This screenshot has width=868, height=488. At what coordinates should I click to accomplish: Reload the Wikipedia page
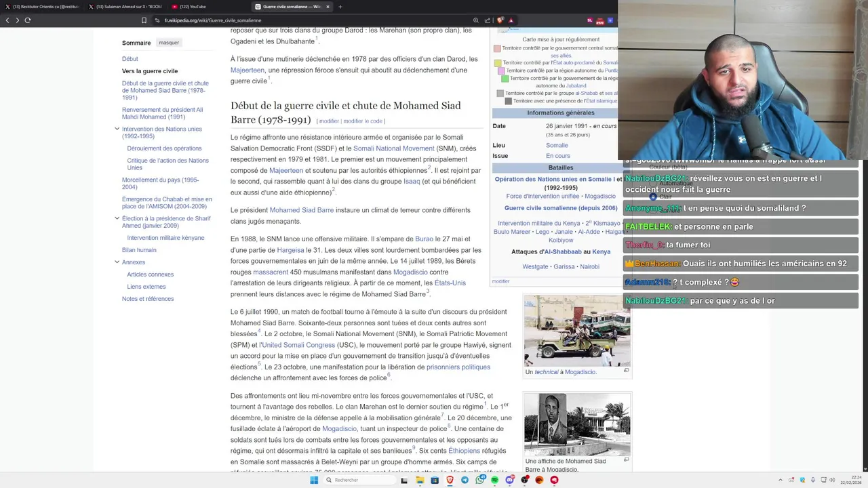click(x=28, y=20)
